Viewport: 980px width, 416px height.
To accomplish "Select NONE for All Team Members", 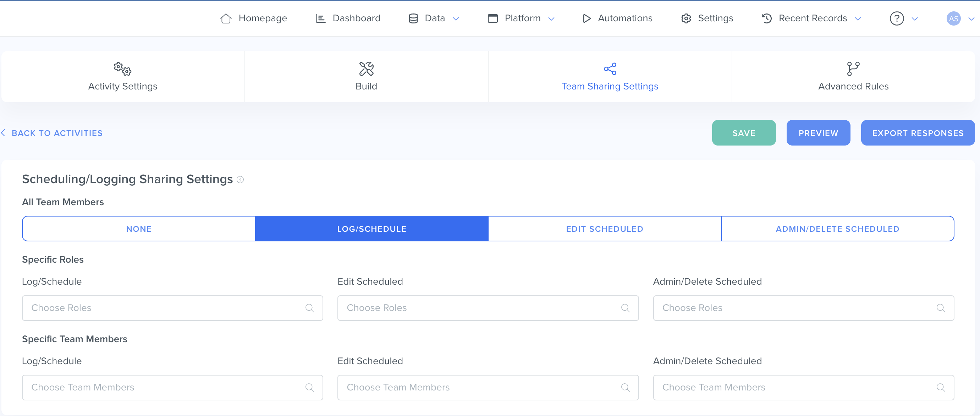I will 139,229.
